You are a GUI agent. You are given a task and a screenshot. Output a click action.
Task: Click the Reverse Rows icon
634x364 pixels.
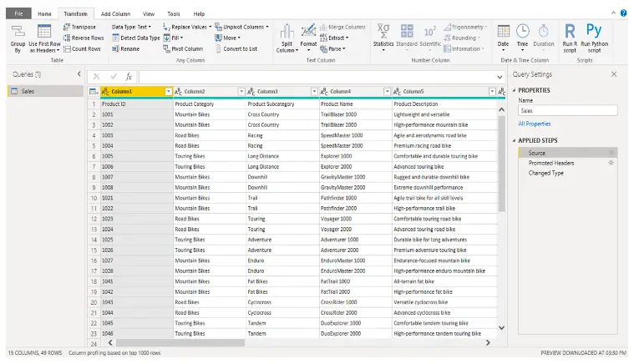[x=66, y=38]
